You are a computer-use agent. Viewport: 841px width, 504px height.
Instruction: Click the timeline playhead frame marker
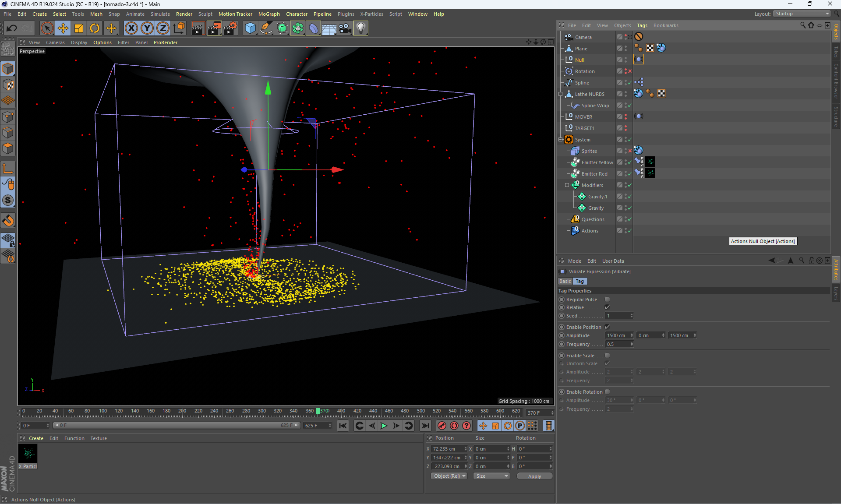click(318, 411)
